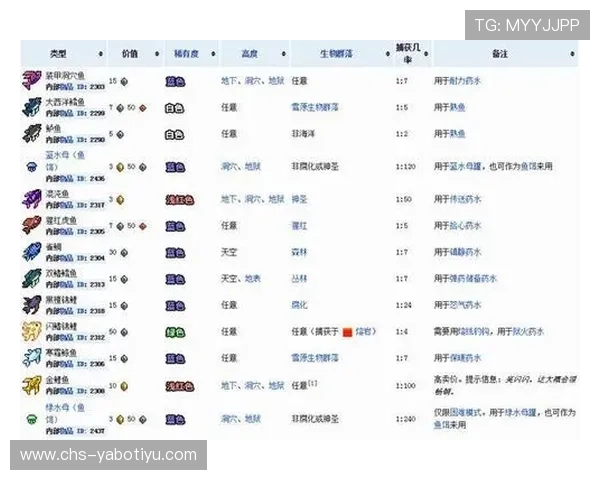Image resolution: width=600 pixels, height=480 pixels.
Task: Click the blue rarity badge for 雀鲷
Action: [x=175, y=253]
